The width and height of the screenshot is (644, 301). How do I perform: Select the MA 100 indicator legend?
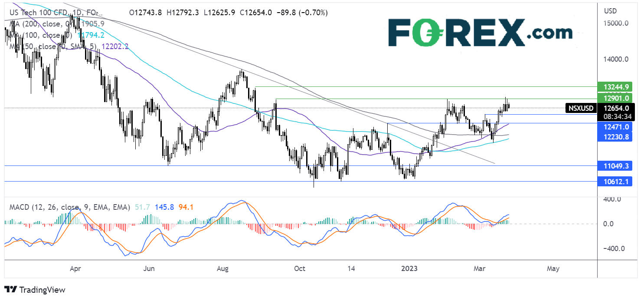(51, 35)
